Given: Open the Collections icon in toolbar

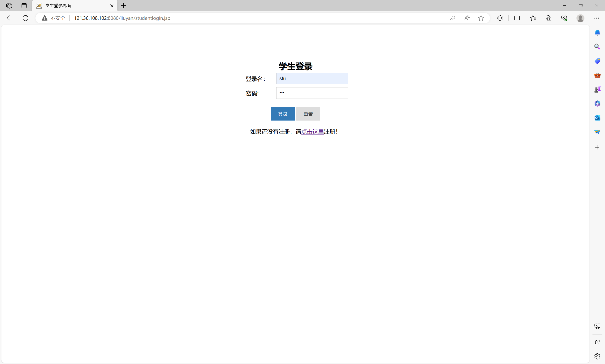Looking at the screenshot, I should click(x=548, y=18).
